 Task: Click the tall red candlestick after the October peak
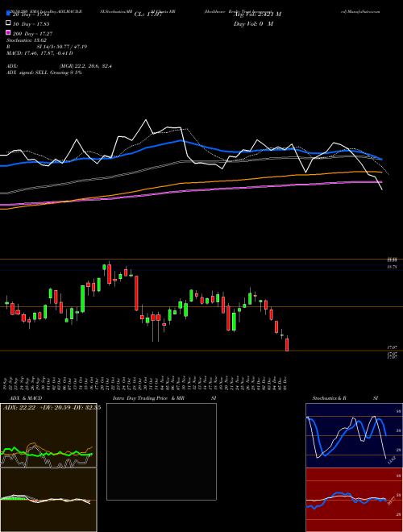click(x=136, y=293)
